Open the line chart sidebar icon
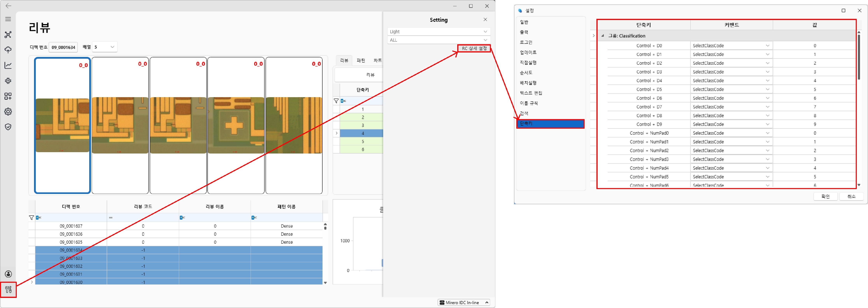The width and height of the screenshot is (868, 308). tap(8, 65)
